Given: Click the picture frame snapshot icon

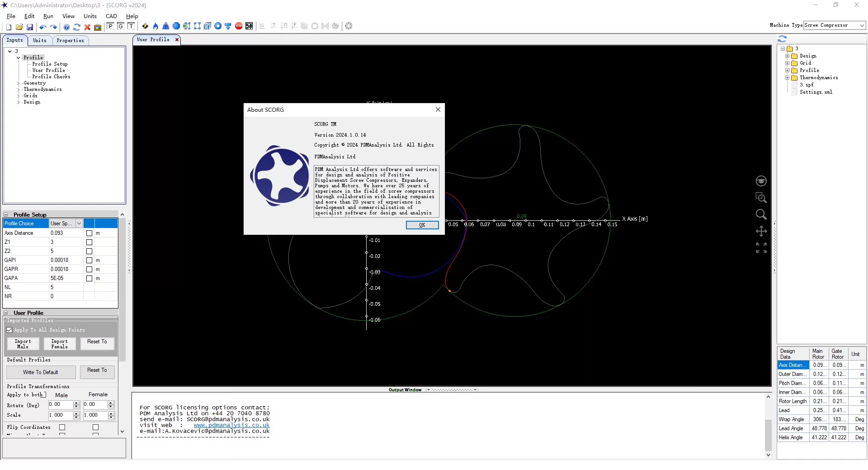Looking at the screenshot, I should click(x=98, y=27).
